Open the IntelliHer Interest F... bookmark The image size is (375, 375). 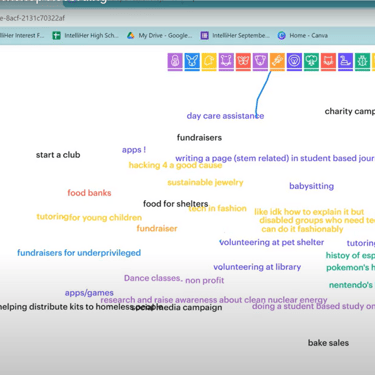[22, 35]
